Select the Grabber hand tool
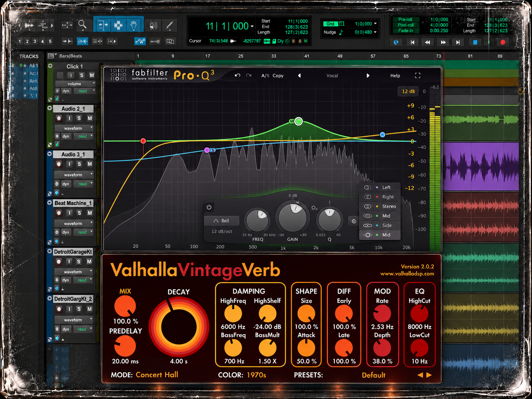 [134, 25]
